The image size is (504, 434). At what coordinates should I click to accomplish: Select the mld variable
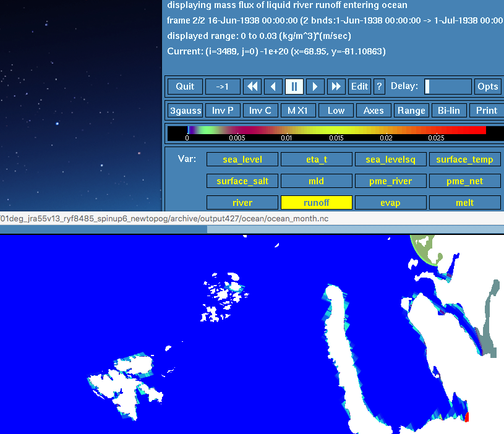point(317,181)
